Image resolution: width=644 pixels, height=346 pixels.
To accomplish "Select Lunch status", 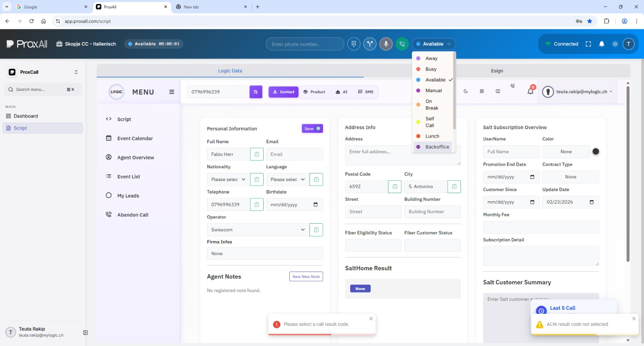I will click(433, 136).
